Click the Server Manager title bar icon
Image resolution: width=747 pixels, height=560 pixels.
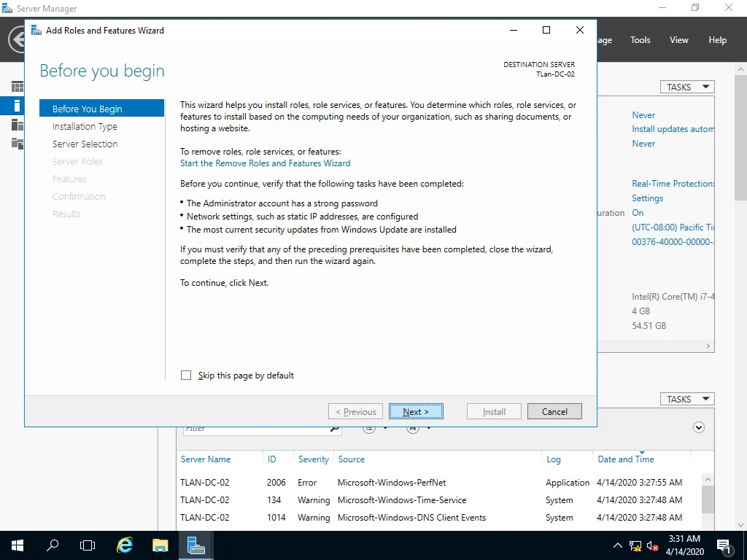pos(7,9)
